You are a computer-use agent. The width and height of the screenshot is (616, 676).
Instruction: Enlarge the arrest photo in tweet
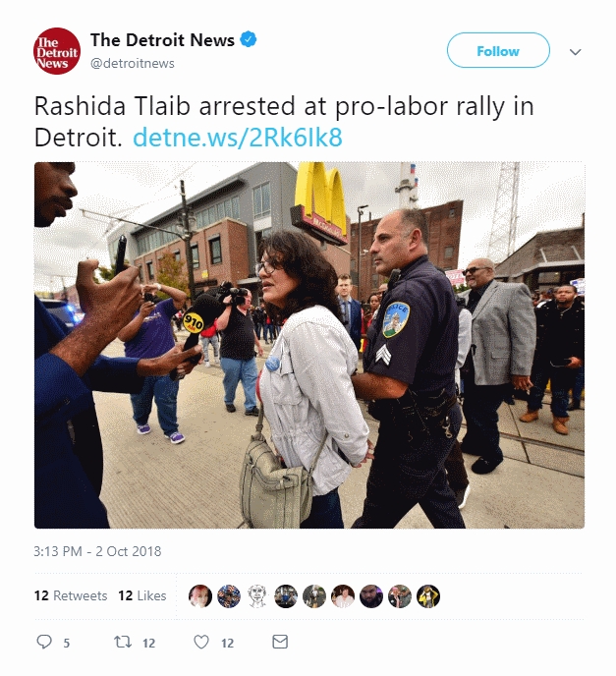(309, 345)
